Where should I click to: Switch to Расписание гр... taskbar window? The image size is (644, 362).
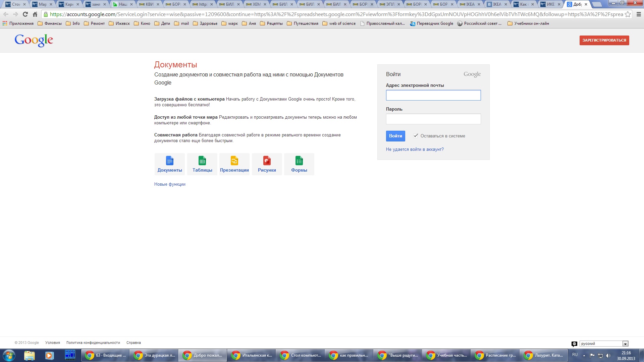point(496,355)
